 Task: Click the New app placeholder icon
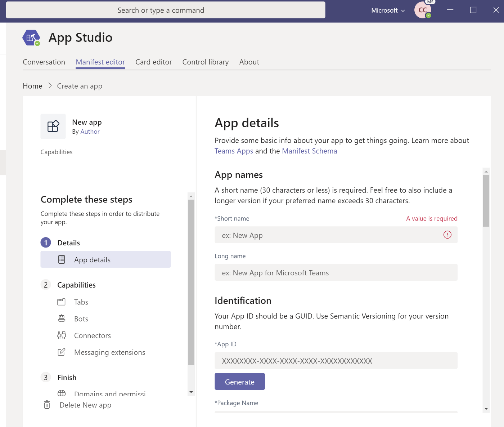coord(53,126)
